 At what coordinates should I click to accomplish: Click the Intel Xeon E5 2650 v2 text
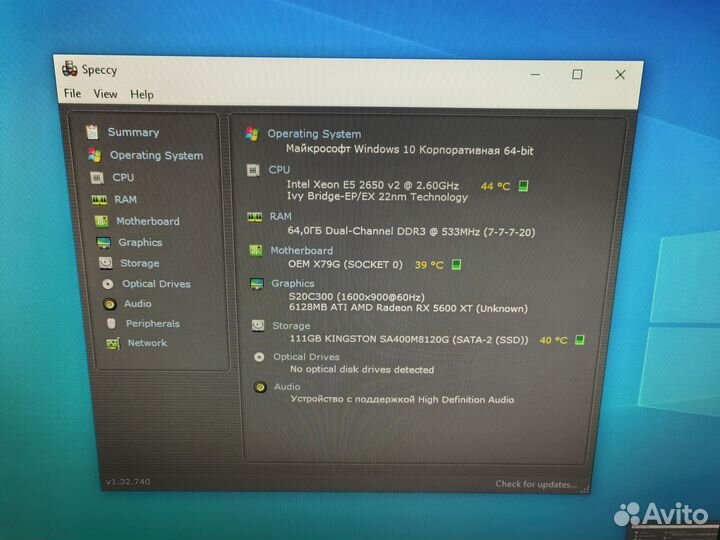point(372,185)
